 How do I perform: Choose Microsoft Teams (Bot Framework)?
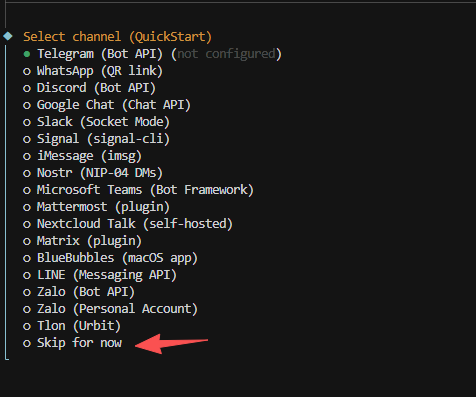coord(138,190)
